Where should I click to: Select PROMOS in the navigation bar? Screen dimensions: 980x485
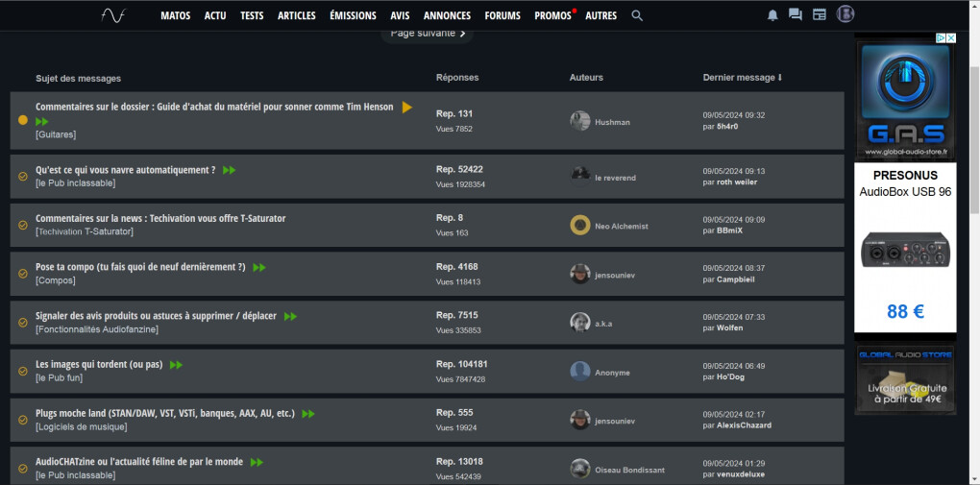552,15
